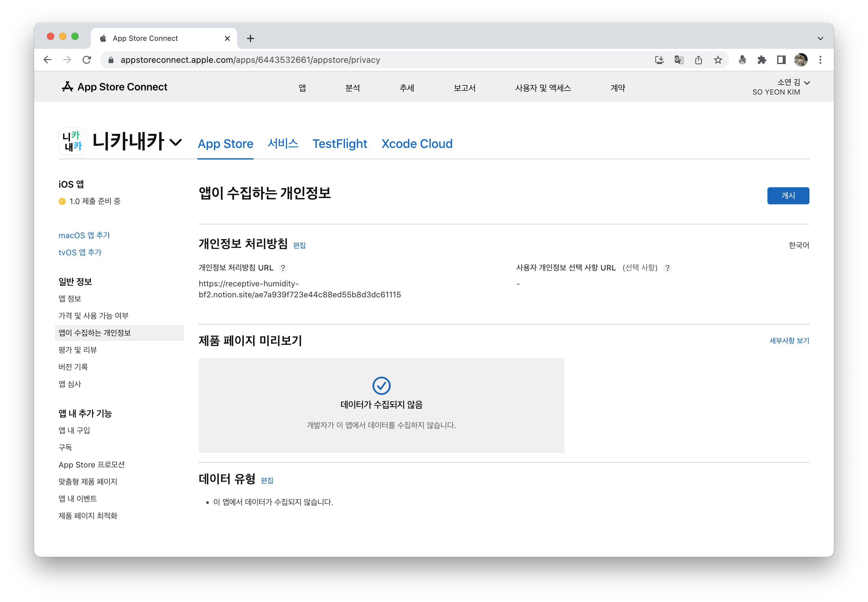This screenshot has height=602, width=868.
Task: Select 앱이 수집하는 개인정보 in sidebar
Action: point(119,333)
